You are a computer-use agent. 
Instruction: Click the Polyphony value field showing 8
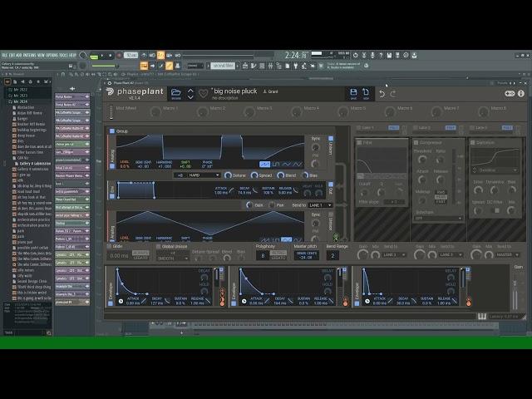(x=263, y=255)
